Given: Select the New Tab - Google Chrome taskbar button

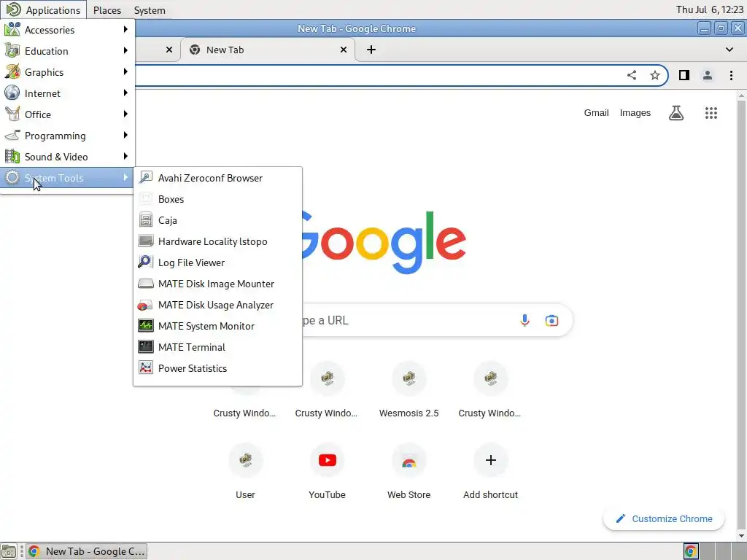Looking at the screenshot, I should (x=86, y=551).
